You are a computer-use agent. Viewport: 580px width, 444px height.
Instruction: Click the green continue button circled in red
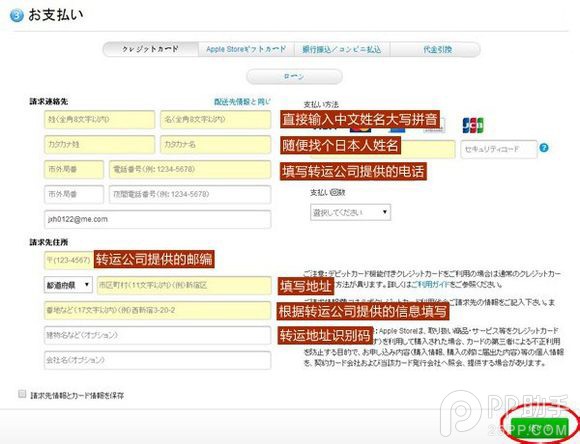[x=539, y=429]
